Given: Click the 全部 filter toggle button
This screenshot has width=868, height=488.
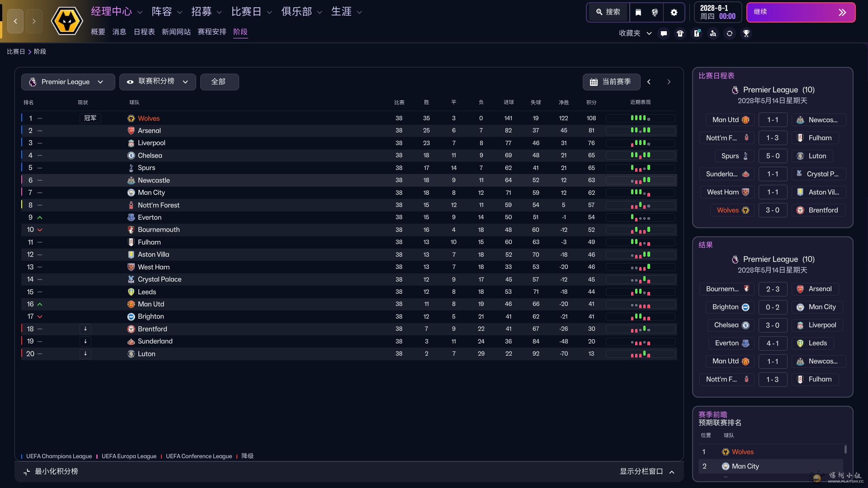Looking at the screenshot, I should [219, 82].
